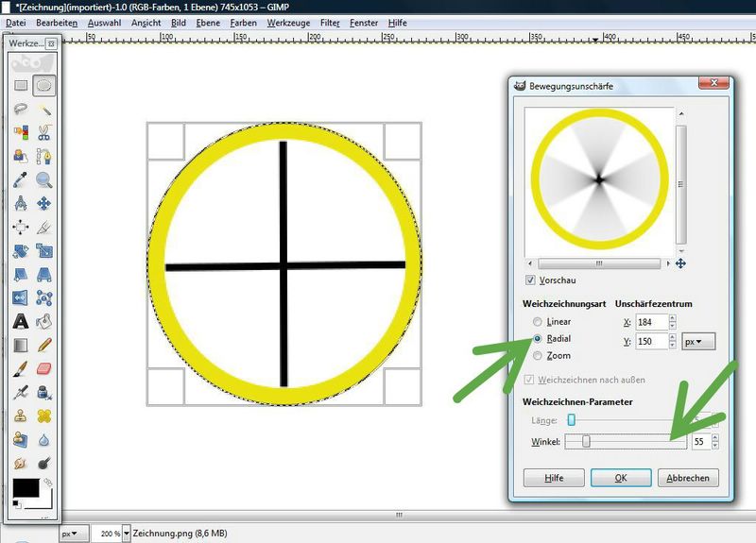Switch to the Eraser tool
The image size is (756, 543).
point(43,368)
